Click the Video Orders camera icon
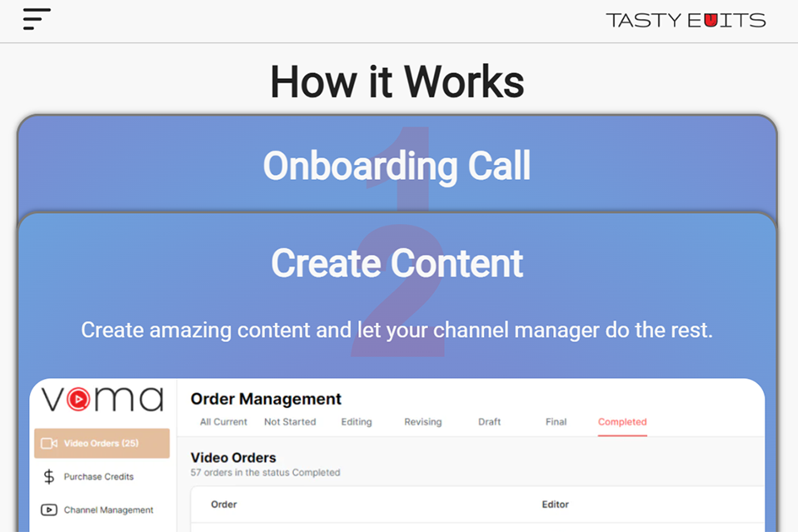Viewport: 798px width, 532px height. pos(49,444)
